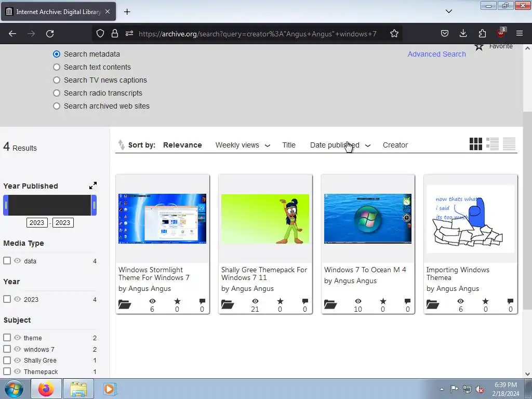This screenshot has width=532, height=399.
Task: Click the Ocean Windows orb thumbnail
Action: (x=368, y=219)
